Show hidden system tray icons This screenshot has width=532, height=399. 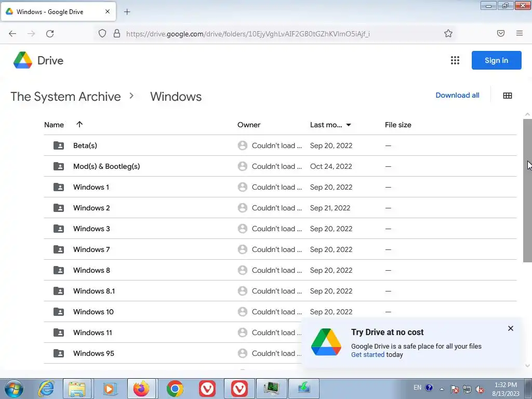442,389
